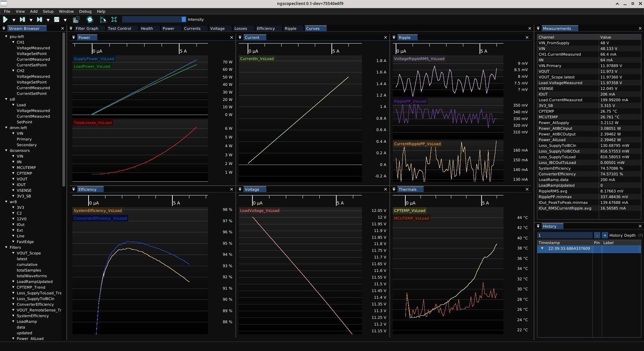
Task: Collapse the Filters tree node
Action: pos(6,247)
